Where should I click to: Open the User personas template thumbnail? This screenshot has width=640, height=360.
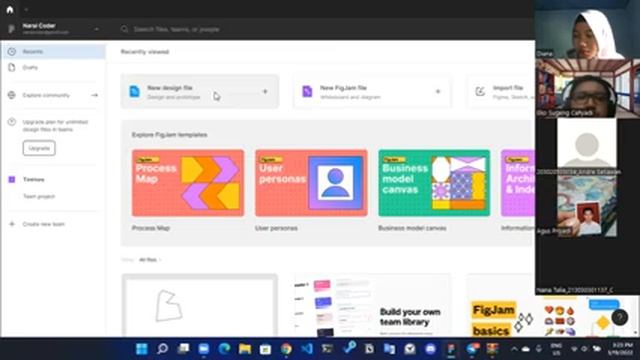pos(311,183)
